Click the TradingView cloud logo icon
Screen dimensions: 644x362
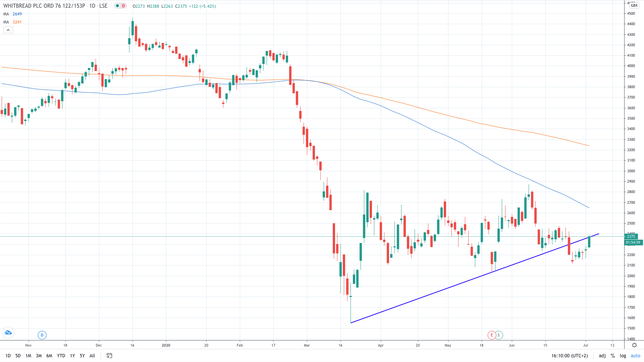[8, 333]
